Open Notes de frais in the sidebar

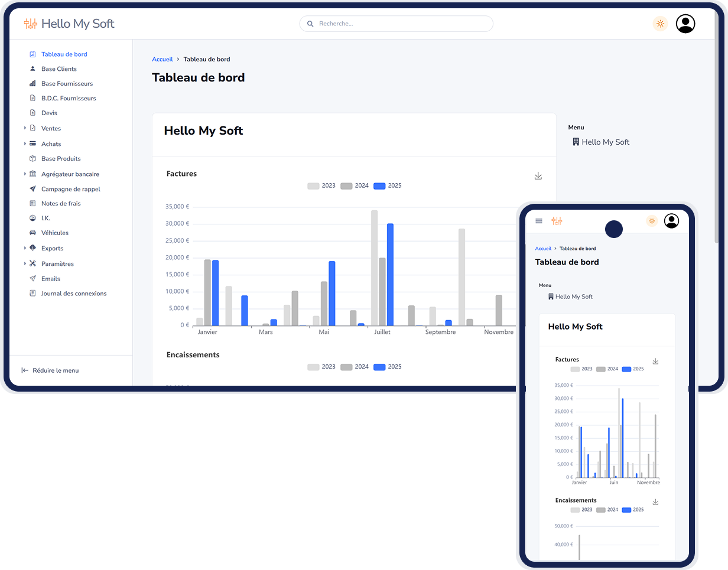click(61, 203)
